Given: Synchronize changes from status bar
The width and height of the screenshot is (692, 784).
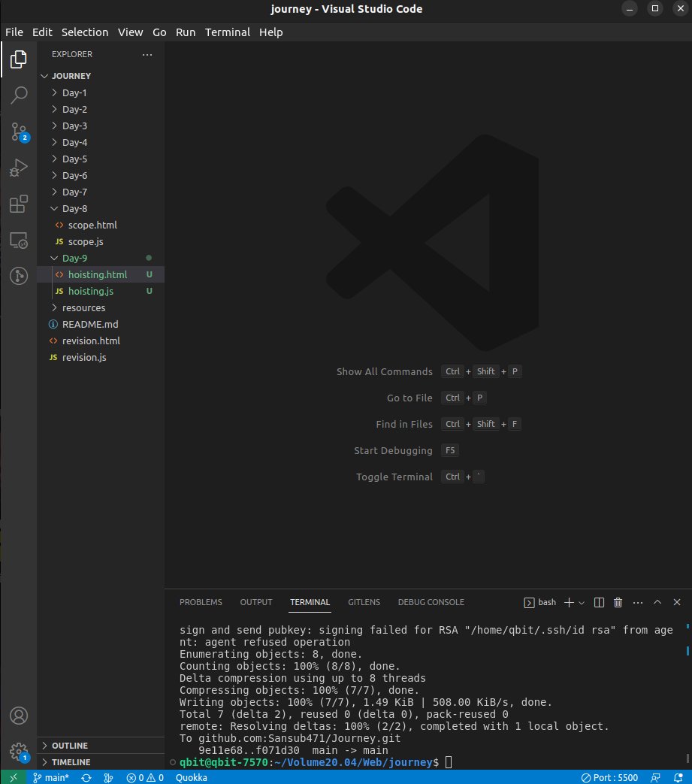Looking at the screenshot, I should pyautogui.click(x=86, y=777).
